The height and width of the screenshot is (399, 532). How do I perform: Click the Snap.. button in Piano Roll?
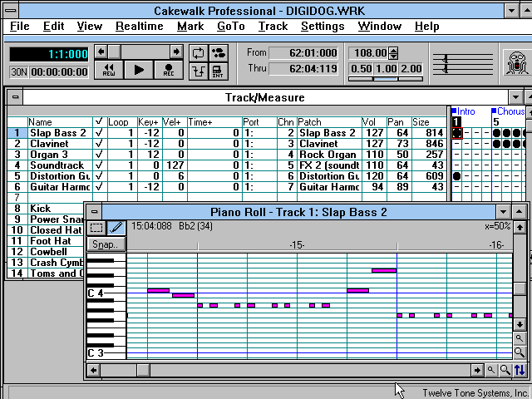click(106, 244)
